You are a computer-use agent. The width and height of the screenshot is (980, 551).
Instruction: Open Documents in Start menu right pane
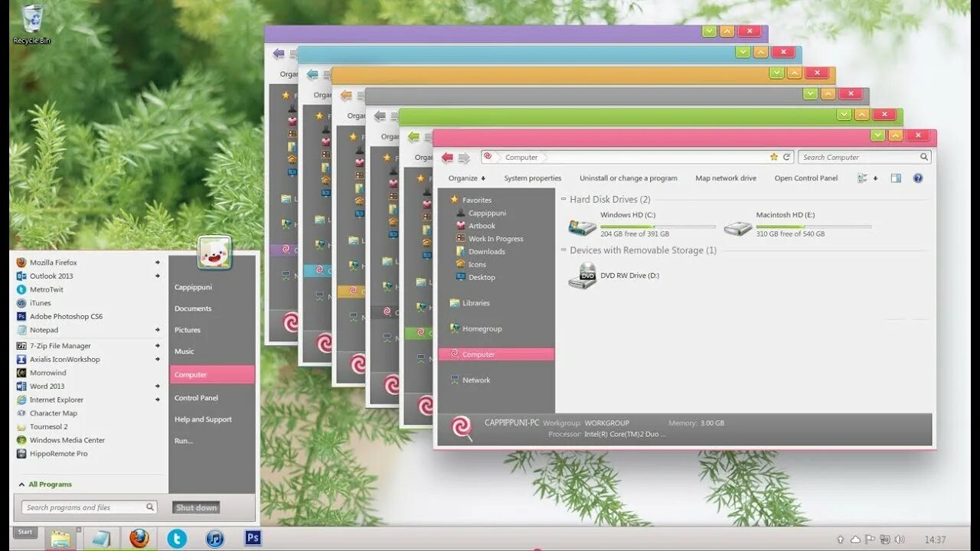click(193, 308)
